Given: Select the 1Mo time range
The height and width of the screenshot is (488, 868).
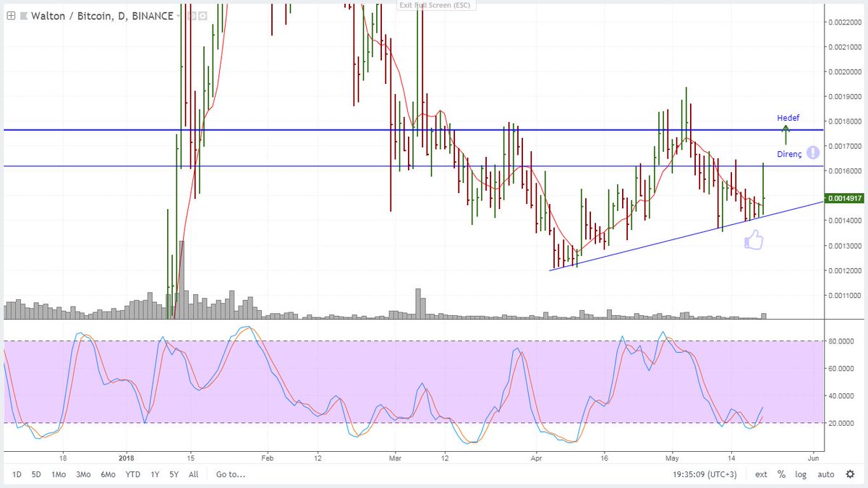Looking at the screenshot, I should [58, 475].
